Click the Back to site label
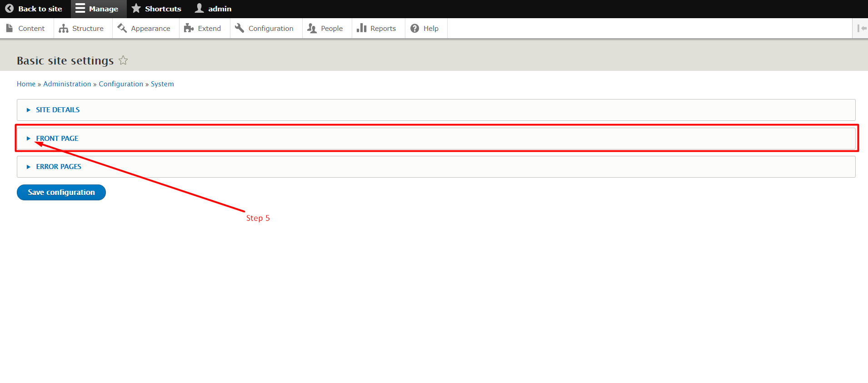 tap(40, 9)
